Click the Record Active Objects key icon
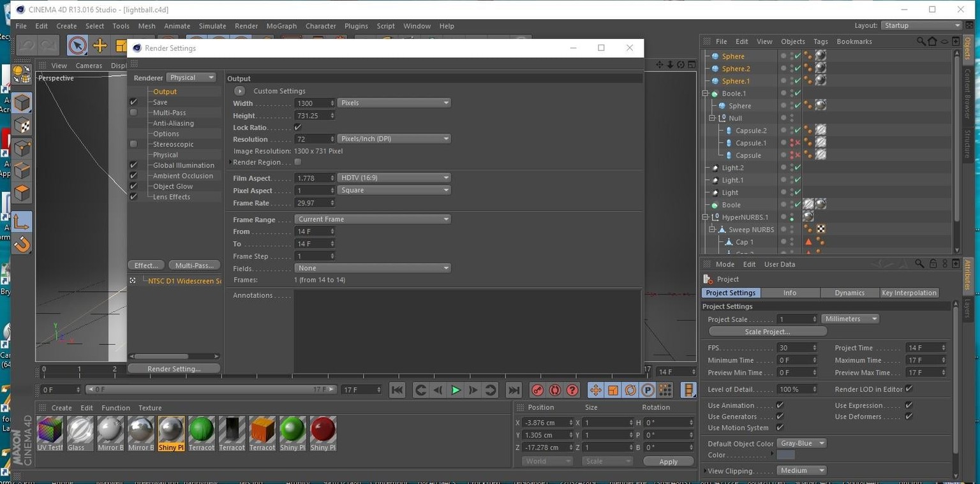The width and height of the screenshot is (980, 484). 538,390
